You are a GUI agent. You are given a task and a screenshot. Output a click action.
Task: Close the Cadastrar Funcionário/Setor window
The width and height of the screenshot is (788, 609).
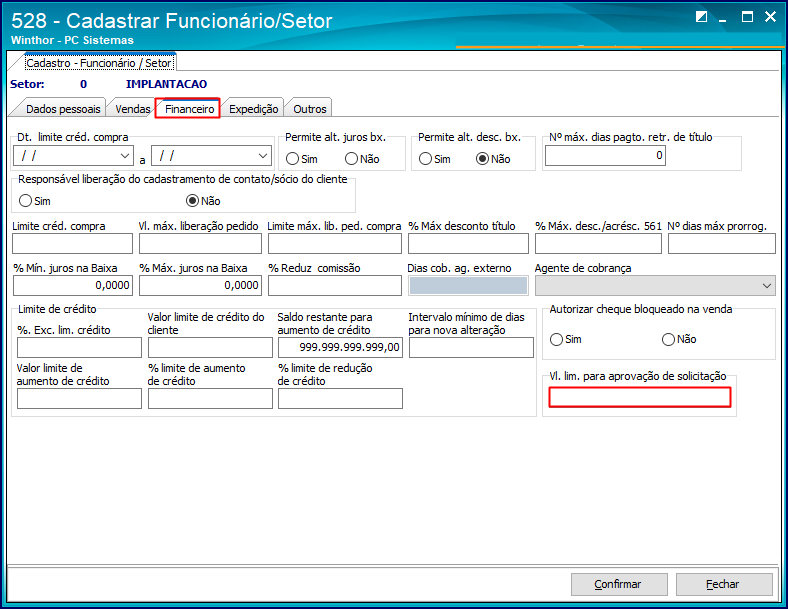[x=770, y=17]
